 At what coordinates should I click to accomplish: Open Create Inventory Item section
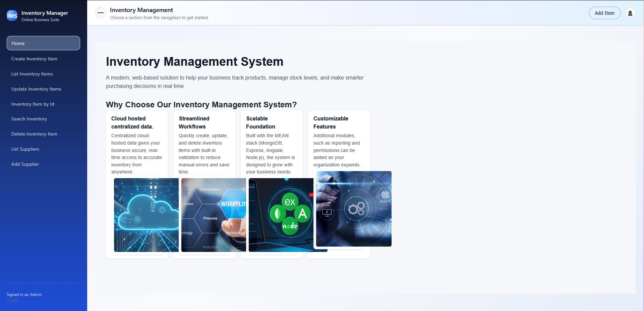click(x=34, y=58)
